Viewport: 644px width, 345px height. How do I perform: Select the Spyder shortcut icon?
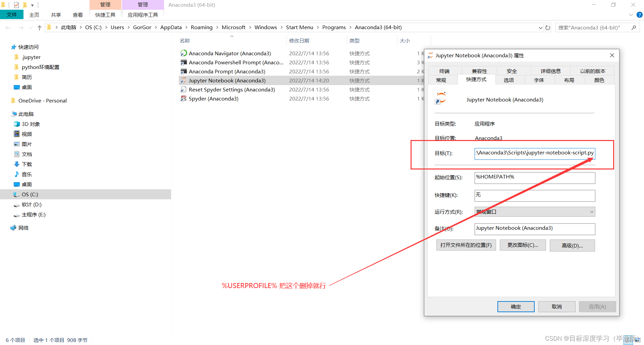[183, 98]
